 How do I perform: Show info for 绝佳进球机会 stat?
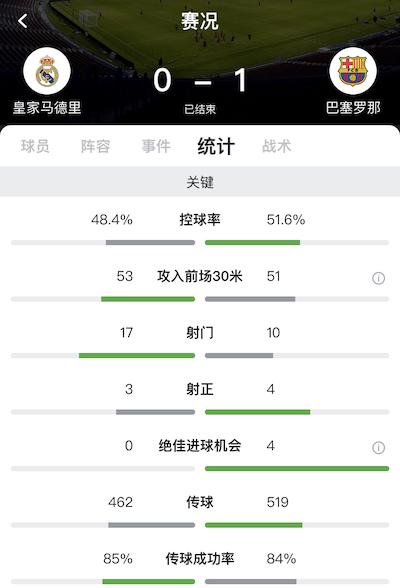[378, 447]
